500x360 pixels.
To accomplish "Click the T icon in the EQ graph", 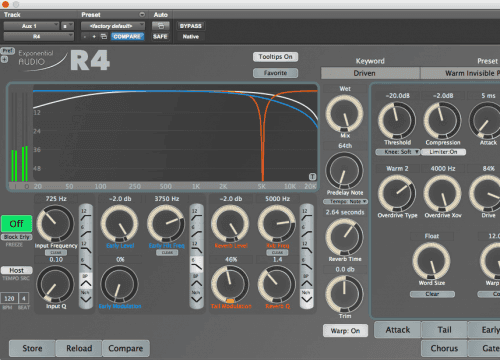I will (x=312, y=177).
